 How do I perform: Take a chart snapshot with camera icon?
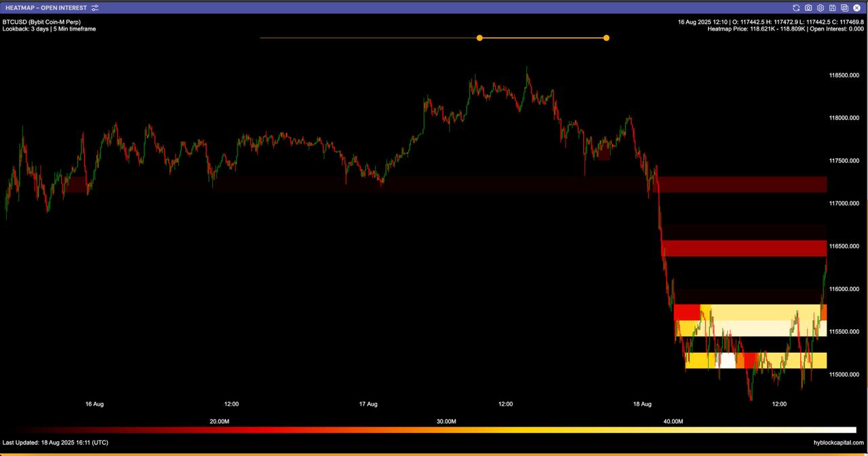coord(808,7)
